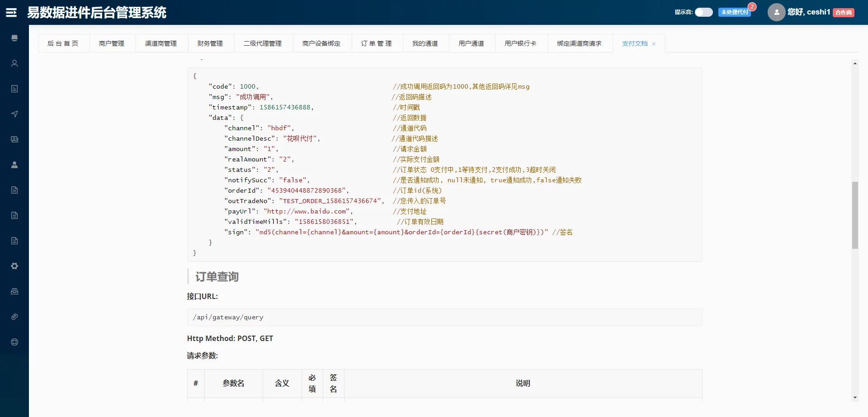Click the vertical scrollbar thumb
The image size is (868, 417).
[x=855, y=215]
